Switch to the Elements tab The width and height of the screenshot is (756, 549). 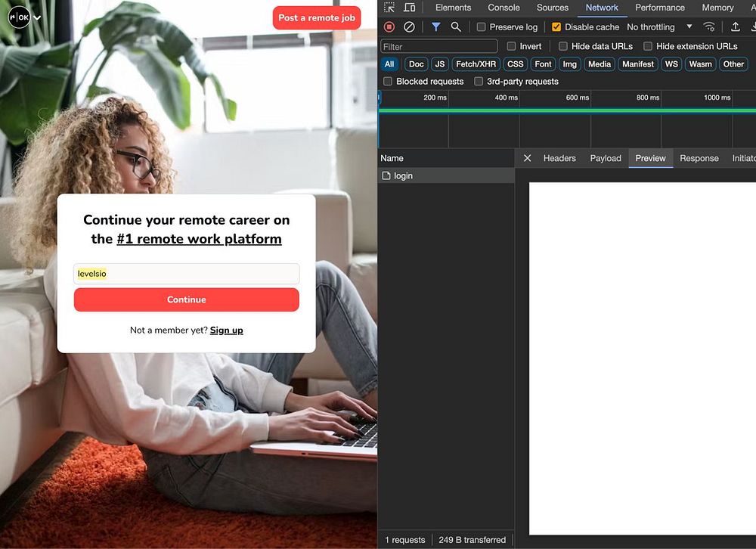point(453,8)
